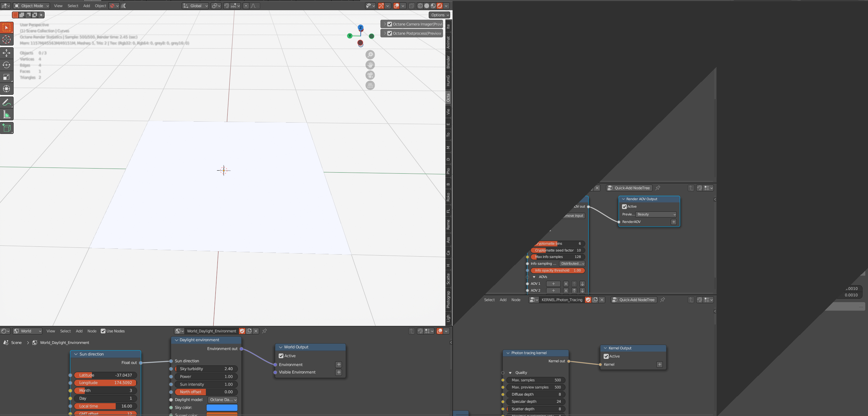Click the zoom viewport gizmo icon
Image resolution: width=868 pixels, height=416 pixels.
[x=370, y=55]
